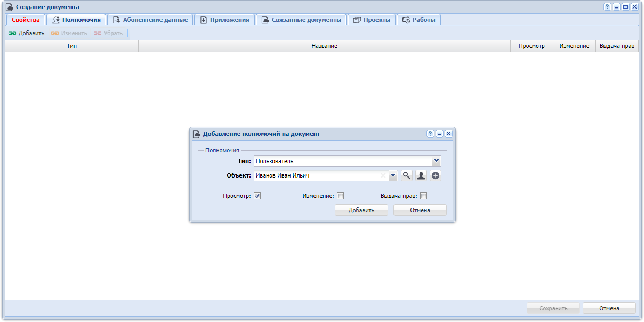The height and width of the screenshot is (322, 644).
Task: Tick the Выдача прав checkbox
Action: coord(423,196)
